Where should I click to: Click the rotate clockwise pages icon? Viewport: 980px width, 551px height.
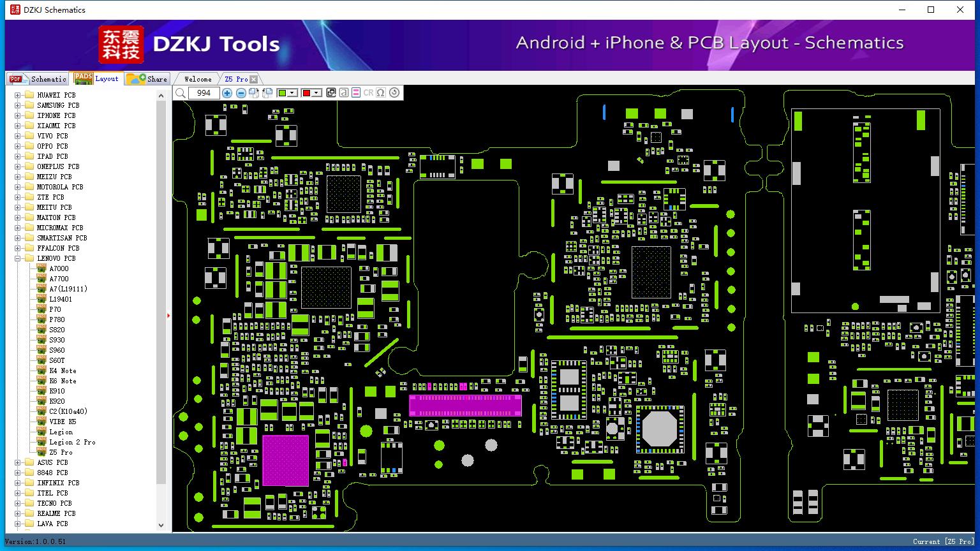(x=254, y=93)
